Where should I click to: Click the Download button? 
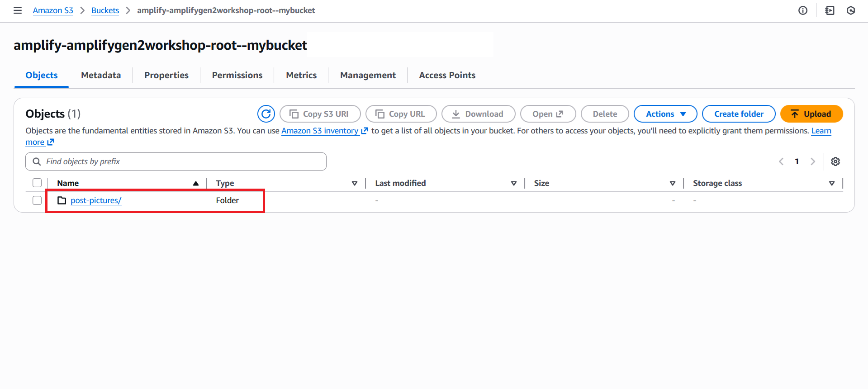coord(479,114)
